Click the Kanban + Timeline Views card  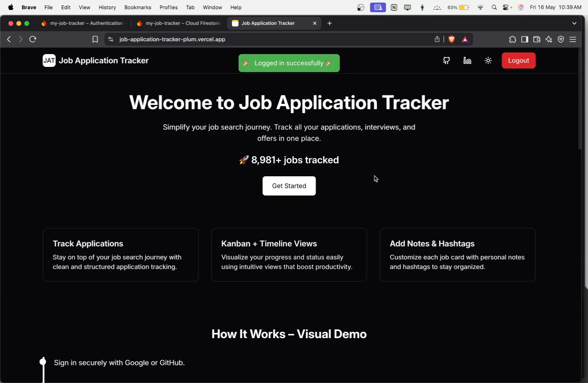tap(289, 255)
